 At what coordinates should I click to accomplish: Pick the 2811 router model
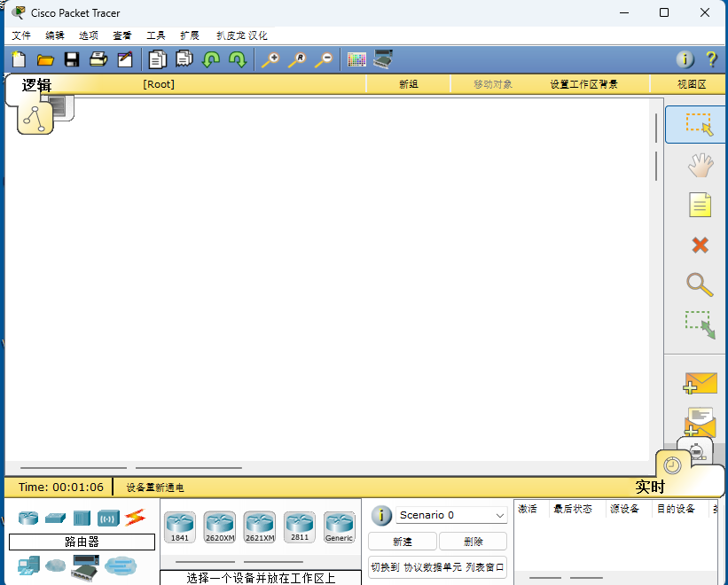click(x=300, y=527)
